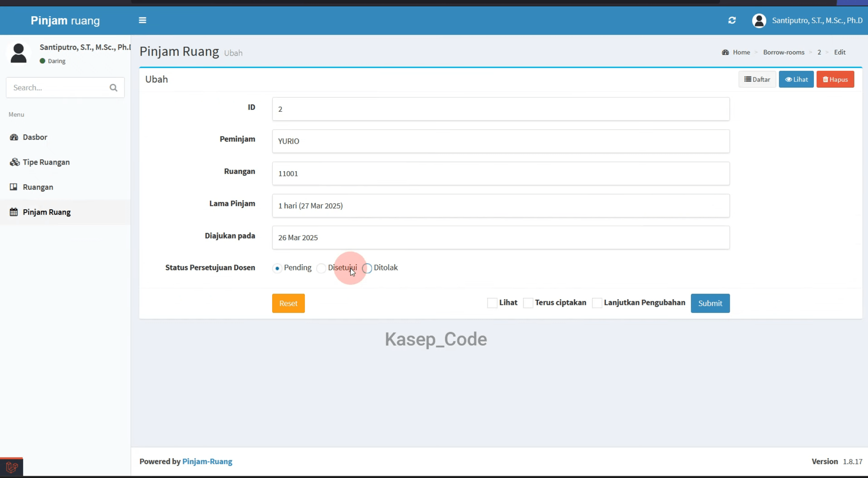Tick the Terus ciptakan checkbox
Viewport: 868px width, 478px height.
point(528,303)
